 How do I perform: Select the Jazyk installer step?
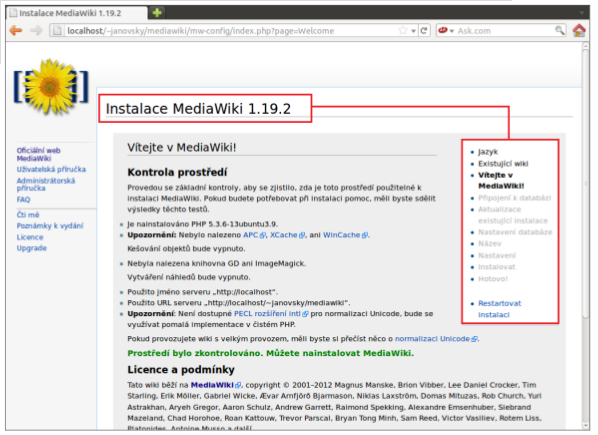point(488,152)
